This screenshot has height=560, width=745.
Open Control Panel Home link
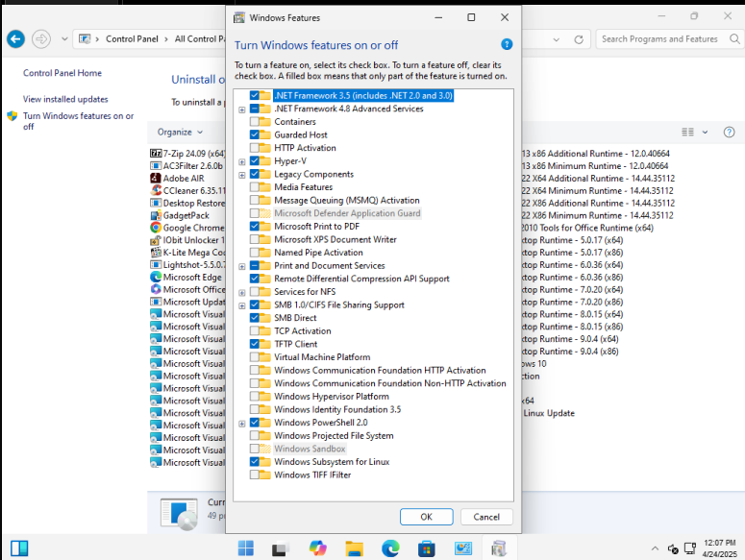[x=62, y=73]
